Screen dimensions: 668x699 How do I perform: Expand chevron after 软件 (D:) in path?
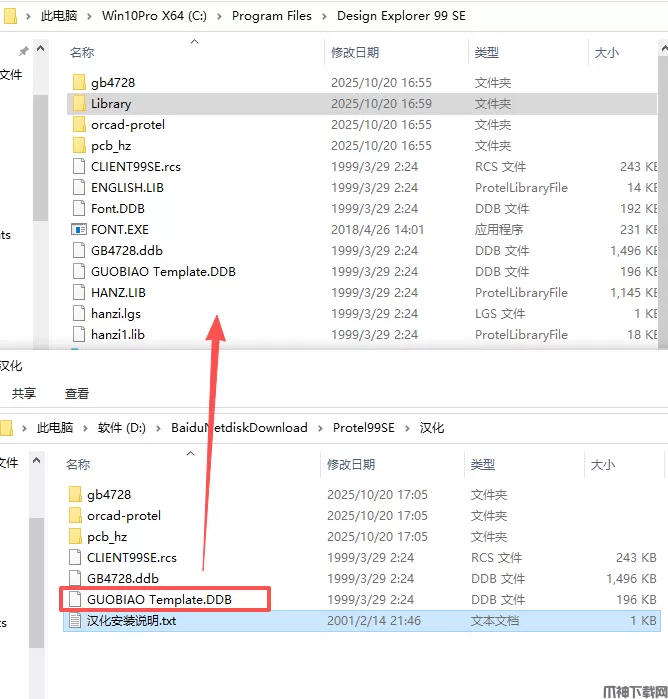158,428
